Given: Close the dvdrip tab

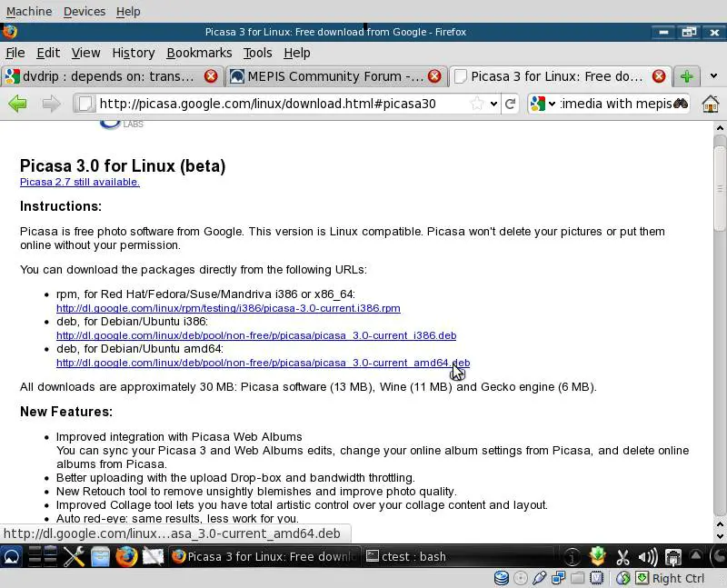Looking at the screenshot, I should 211,76.
